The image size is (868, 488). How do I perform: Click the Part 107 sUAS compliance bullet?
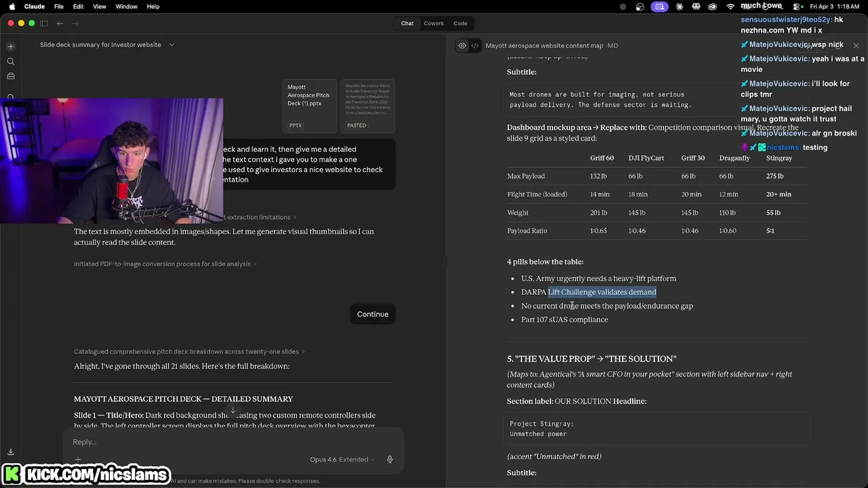pos(564,320)
